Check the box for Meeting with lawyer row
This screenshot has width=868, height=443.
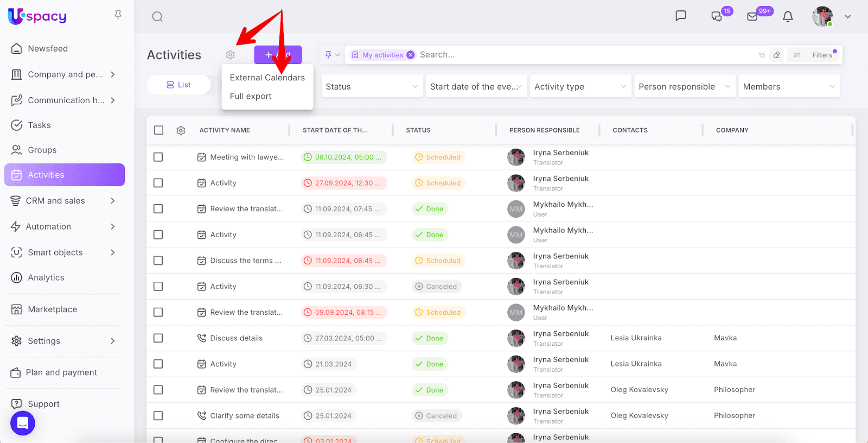pos(158,157)
